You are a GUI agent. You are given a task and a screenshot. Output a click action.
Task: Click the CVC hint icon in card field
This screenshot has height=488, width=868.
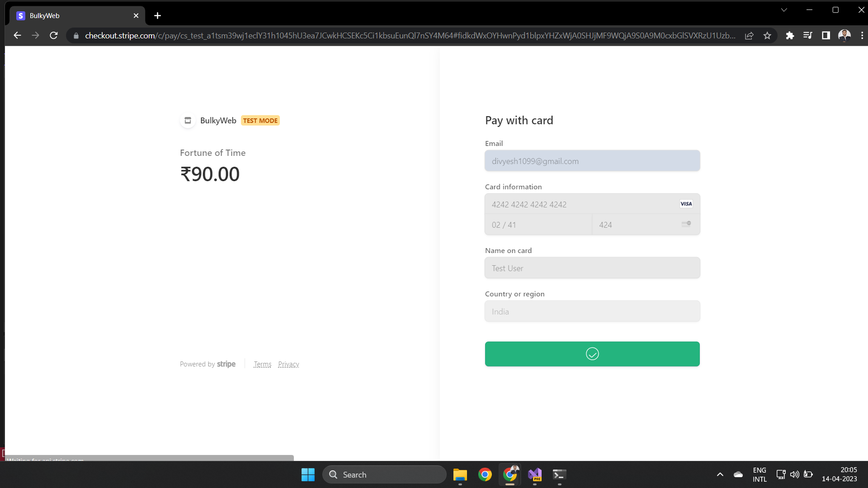(x=685, y=224)
